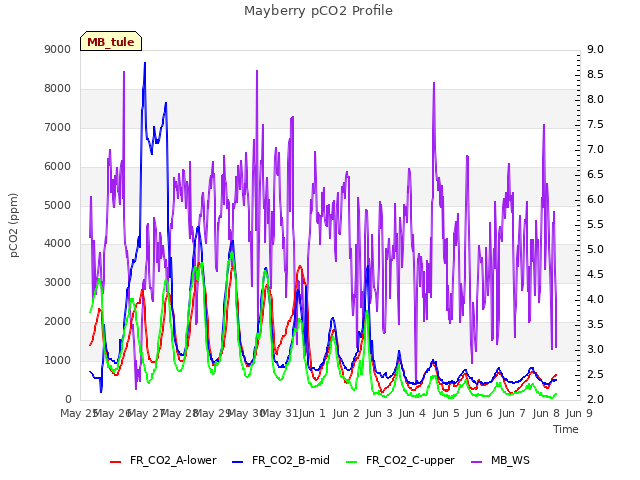This screenshot has height=480, width=640.
Task: Click the 4.5 tick on right axis
Action: tap(595, 274)
